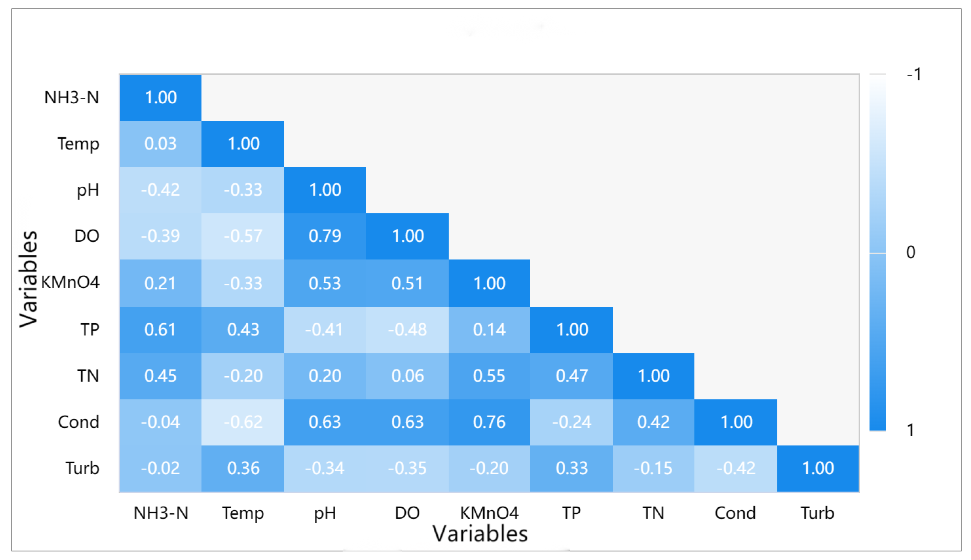The image size is (971, 560).
Task: Click the pH label on the y-axis
Action: click(88, 190)
